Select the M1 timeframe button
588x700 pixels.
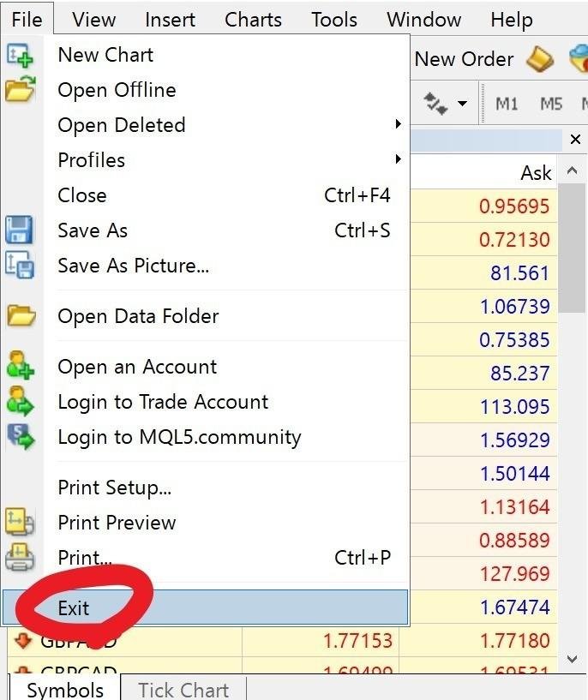[507, 104]
